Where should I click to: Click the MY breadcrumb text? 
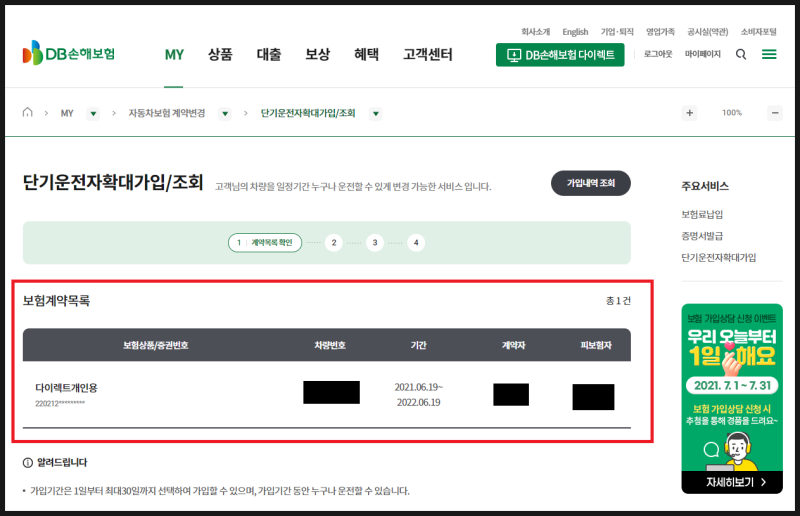pos(67,113)
